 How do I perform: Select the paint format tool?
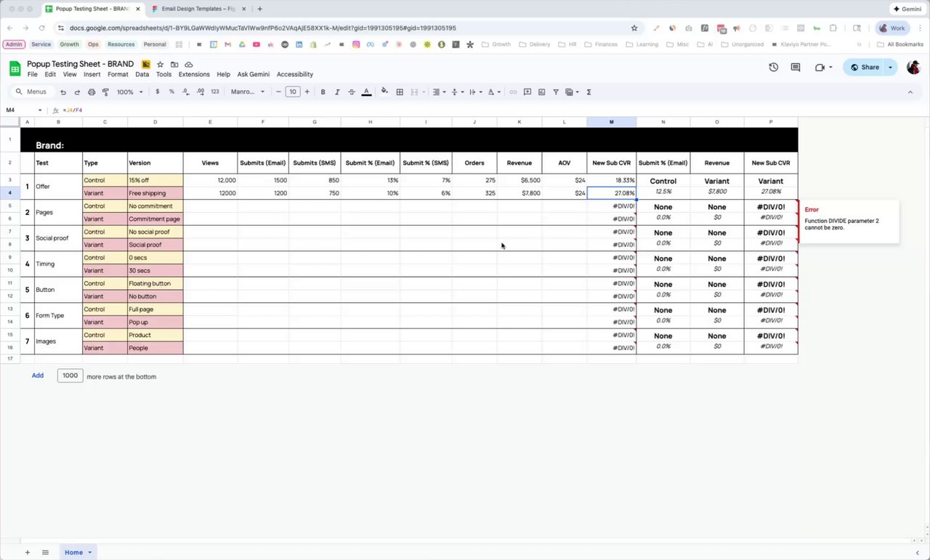point(105,92)
